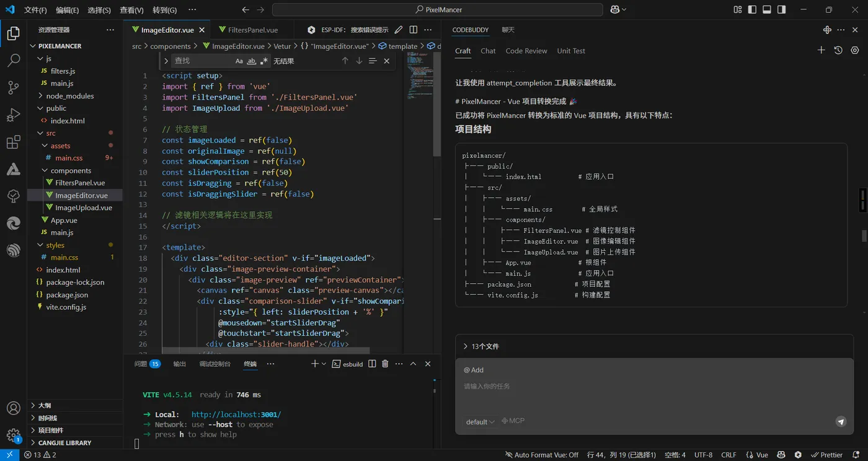The image size is (868, 461).
Task: Close the find widget
Action: [386, 61]
